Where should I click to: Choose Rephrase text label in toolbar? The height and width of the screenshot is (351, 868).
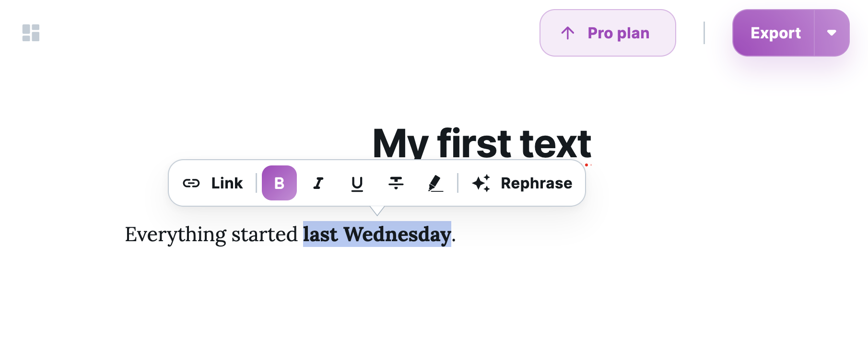536,183
